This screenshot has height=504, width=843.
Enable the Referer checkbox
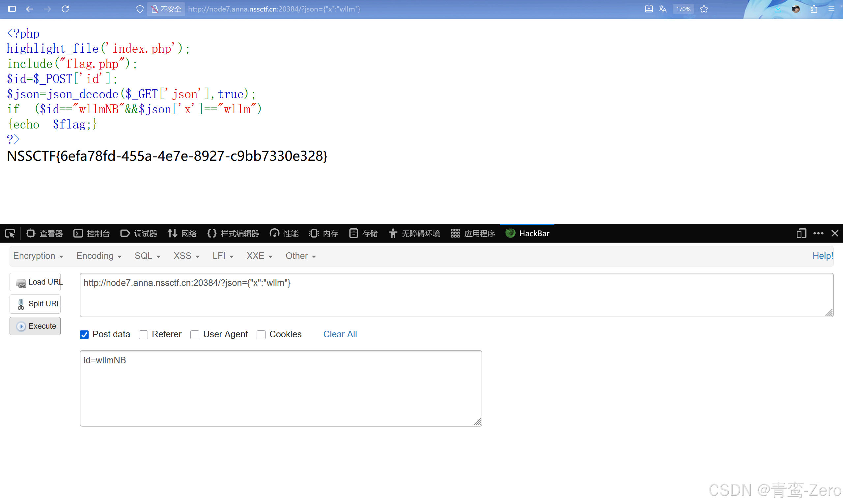point(143,335)
